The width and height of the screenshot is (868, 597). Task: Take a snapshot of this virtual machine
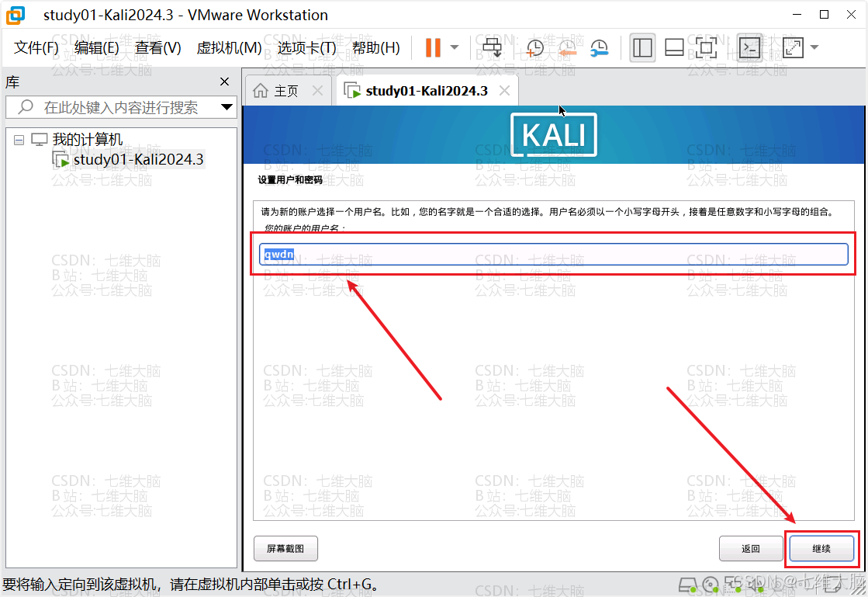[x=534, y=48]
